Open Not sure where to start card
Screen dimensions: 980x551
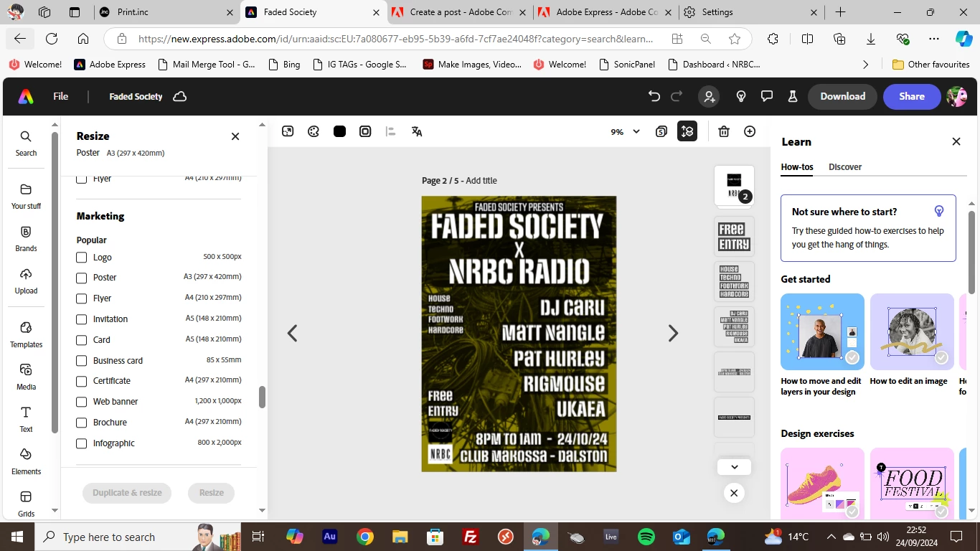[868, 228]
